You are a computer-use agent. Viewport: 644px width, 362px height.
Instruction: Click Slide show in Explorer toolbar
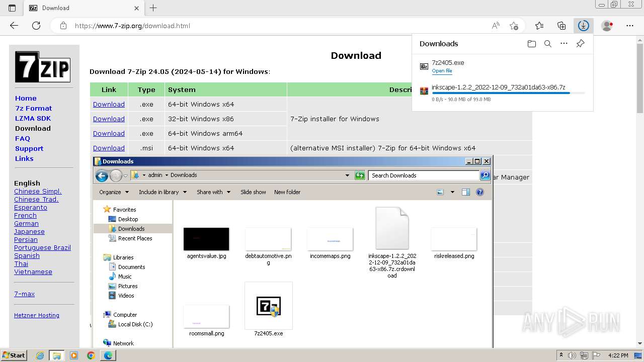[253, 192]
